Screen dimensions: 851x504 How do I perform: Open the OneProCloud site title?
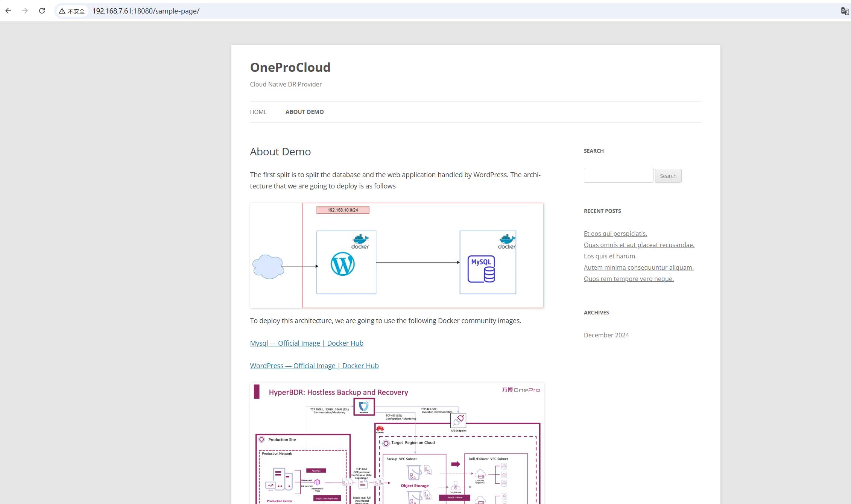click(x=290, y=67)
